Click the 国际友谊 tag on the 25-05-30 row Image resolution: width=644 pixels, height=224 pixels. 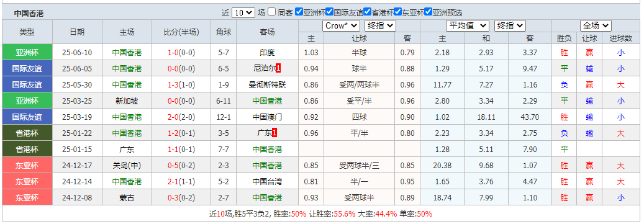point(27,84)
